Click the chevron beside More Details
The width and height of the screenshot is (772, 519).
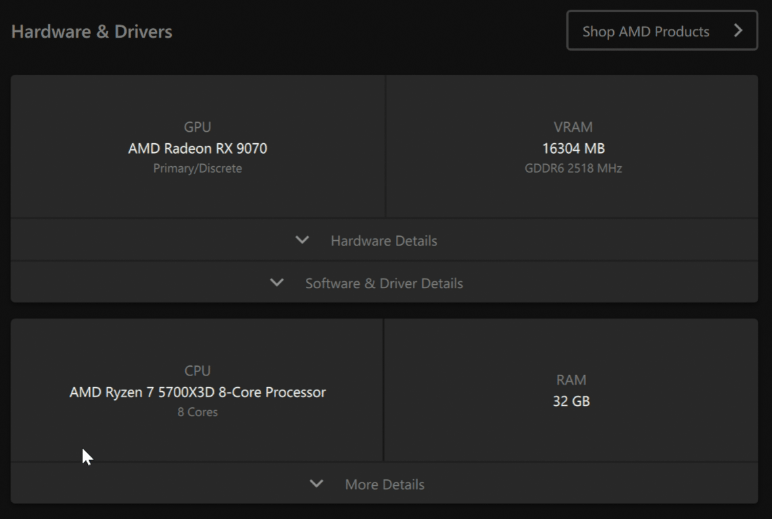coord(317,484)
